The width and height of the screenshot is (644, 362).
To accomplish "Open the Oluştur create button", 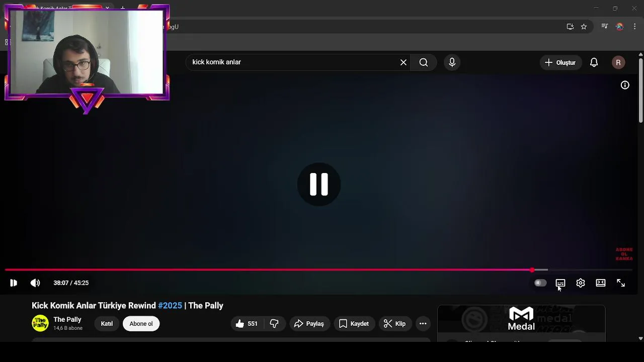I will pyautogui.click(x=560, y=62).
